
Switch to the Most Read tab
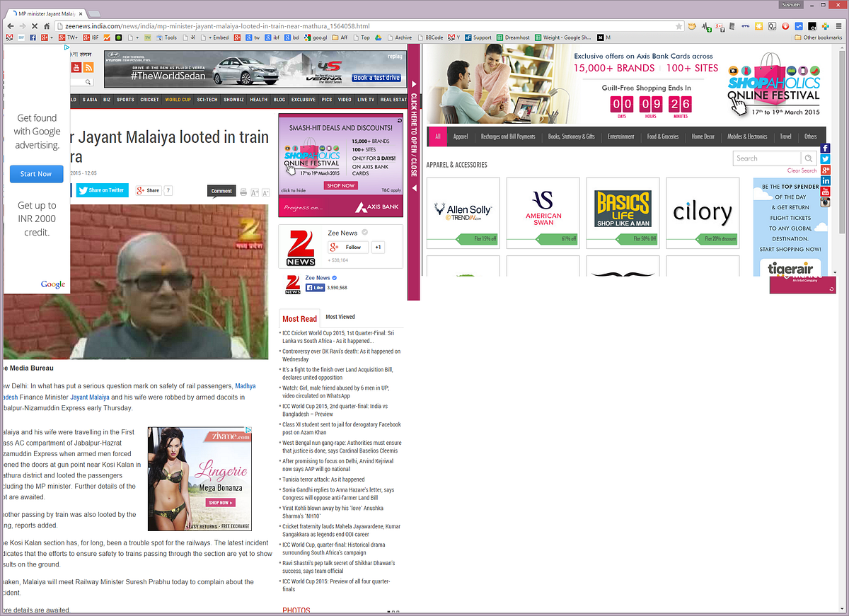(300, 319)
